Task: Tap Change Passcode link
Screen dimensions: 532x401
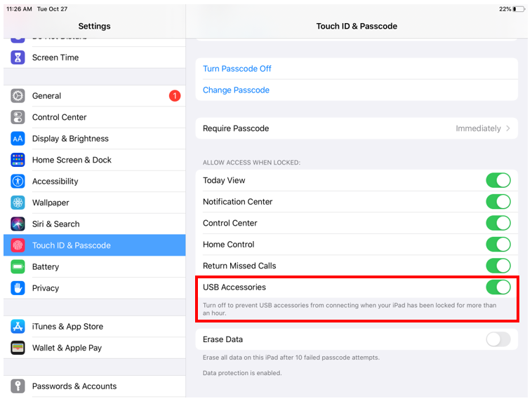Action: (x=236, y=90)
